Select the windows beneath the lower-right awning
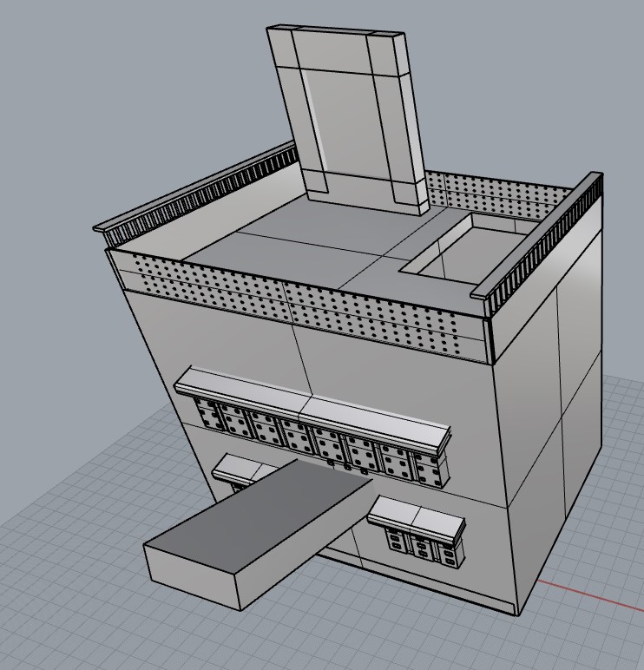Viewport: 644px width, 670px height. coord(425,547)
